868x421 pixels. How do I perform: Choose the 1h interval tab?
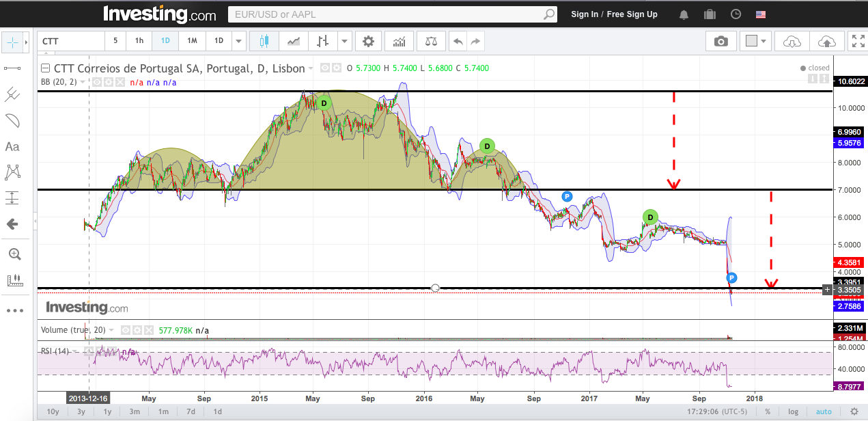tap(139, 41)
